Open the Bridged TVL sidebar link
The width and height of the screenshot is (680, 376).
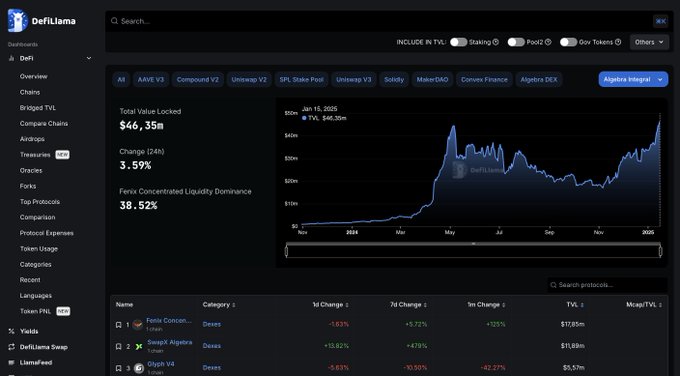point(38,108)
